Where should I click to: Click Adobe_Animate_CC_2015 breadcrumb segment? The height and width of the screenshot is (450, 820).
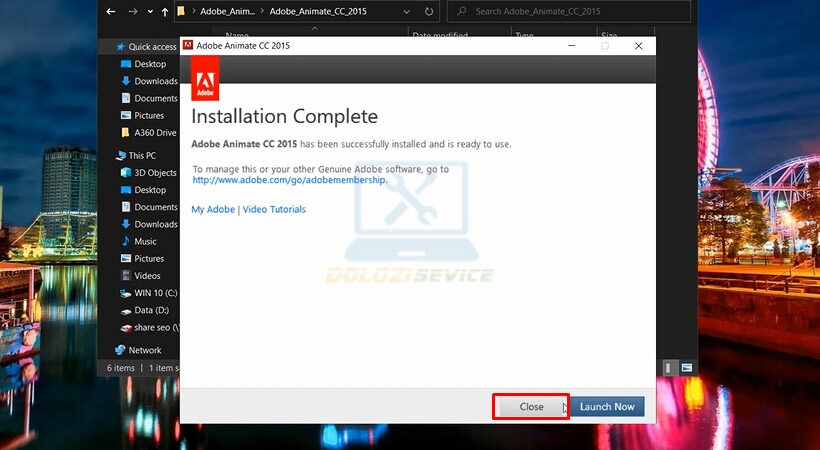(318, 11)
